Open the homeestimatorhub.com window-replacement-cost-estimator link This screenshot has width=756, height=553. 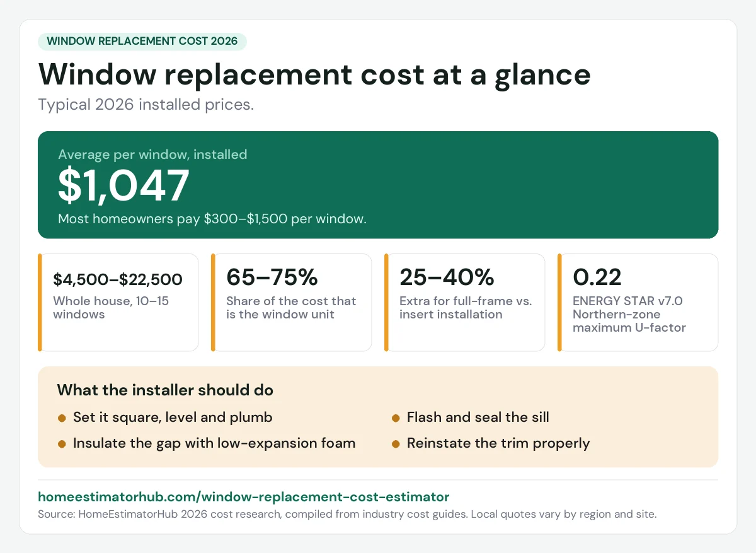point(244,496)
